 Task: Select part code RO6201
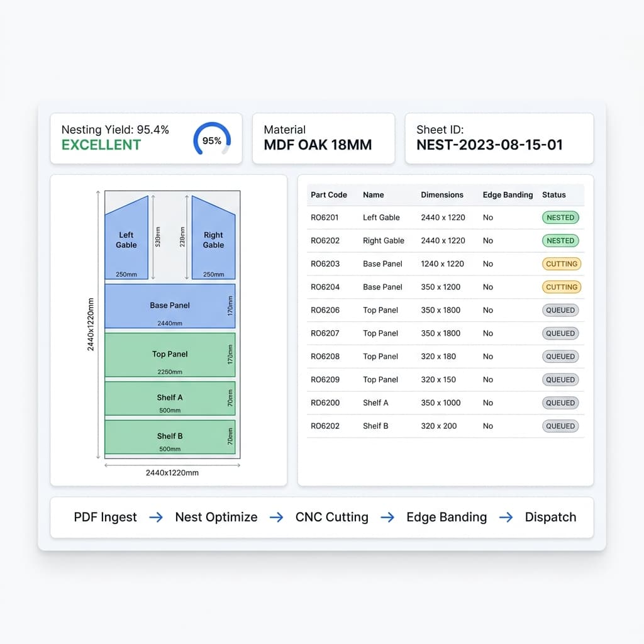tap(325, 217)
